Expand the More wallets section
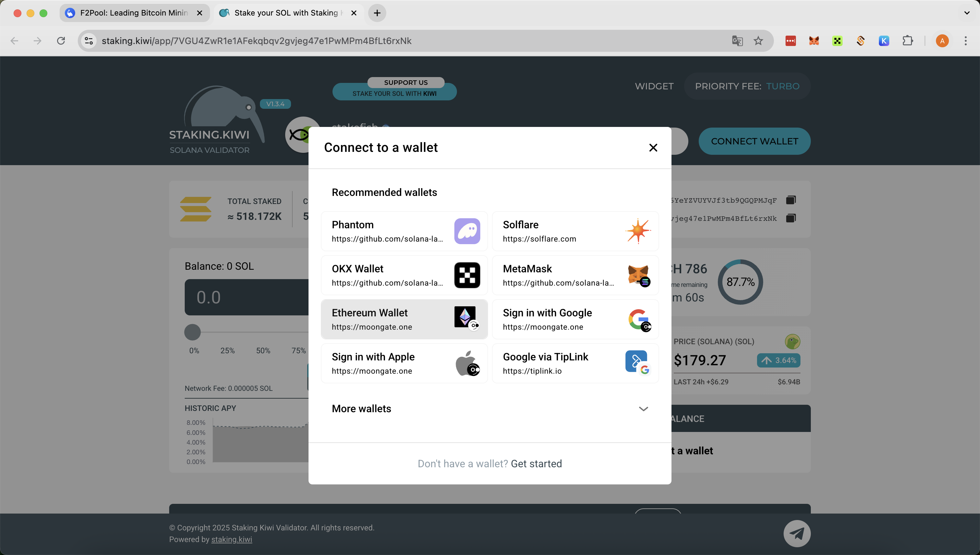This screenshot has width=980, height=555. [x=490, y=409]
